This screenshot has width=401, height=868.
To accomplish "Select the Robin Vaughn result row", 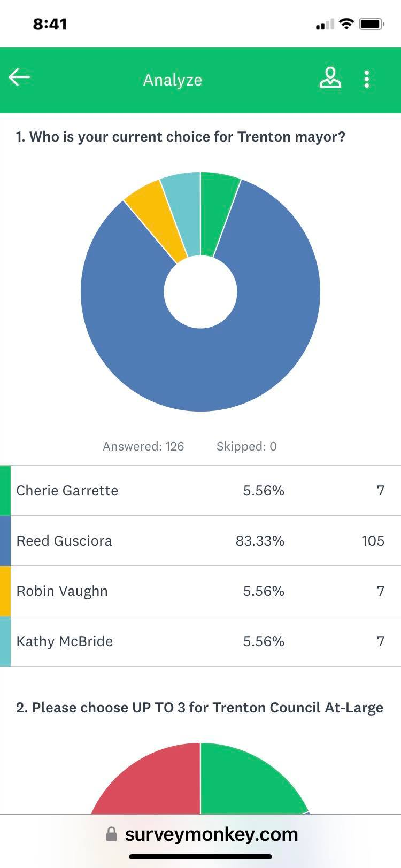I will click(x=200, y=591).
